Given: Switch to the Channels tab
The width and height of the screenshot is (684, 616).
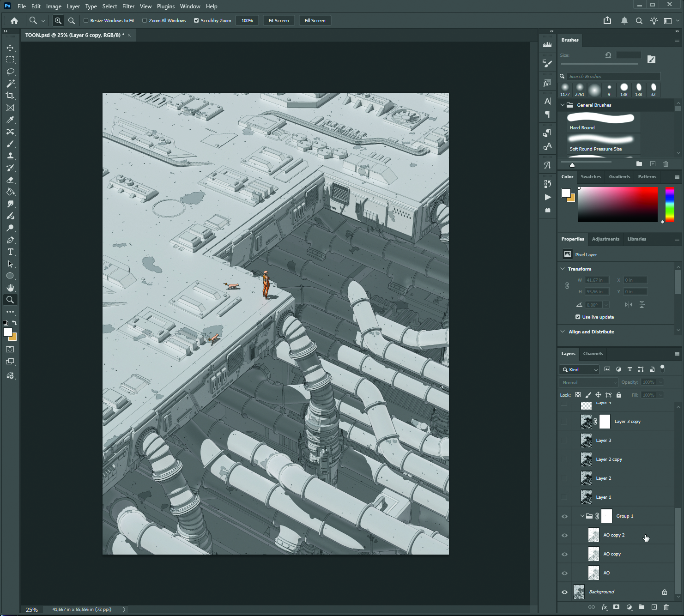Looking at the screenshot, I should (x=593, y=354).
